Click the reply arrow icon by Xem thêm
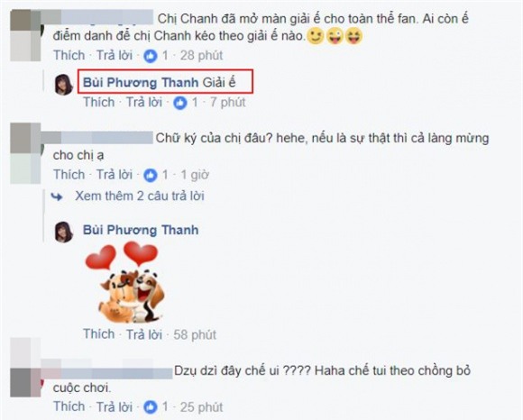 click(x=57, y=196)
